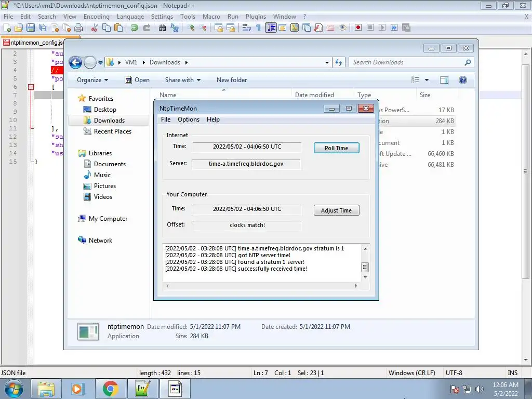Start macro recording with the red record icon
This screenshot has width=532, height=399.
[358, 28]
